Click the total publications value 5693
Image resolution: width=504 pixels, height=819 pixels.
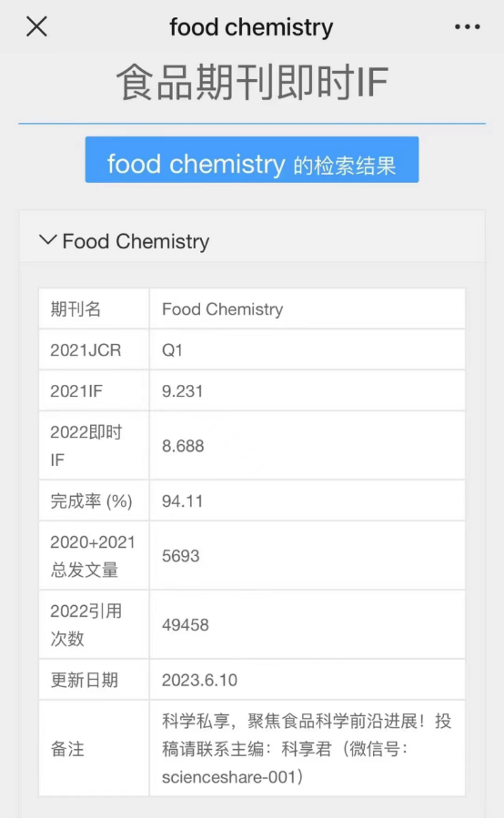click(181, 556)
